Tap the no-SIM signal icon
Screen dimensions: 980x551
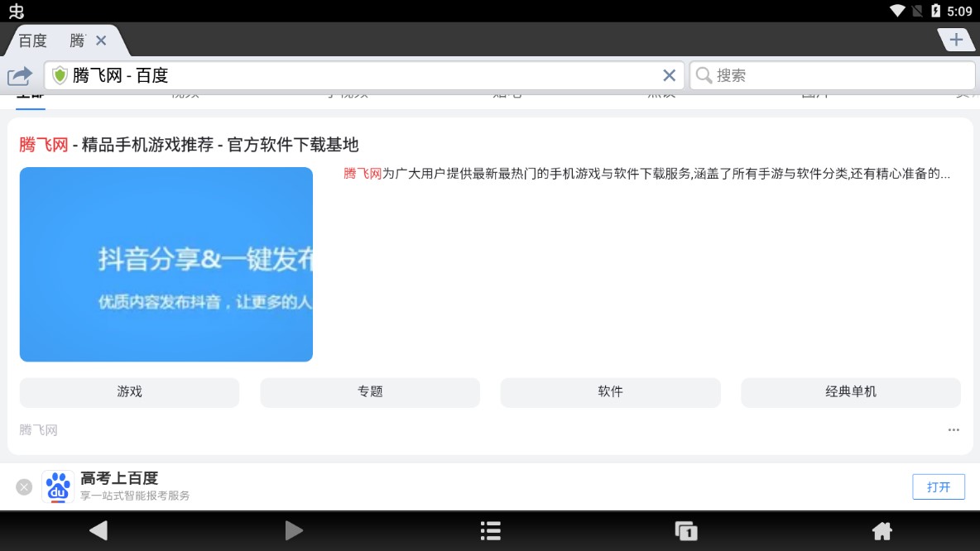pos(917,11)
